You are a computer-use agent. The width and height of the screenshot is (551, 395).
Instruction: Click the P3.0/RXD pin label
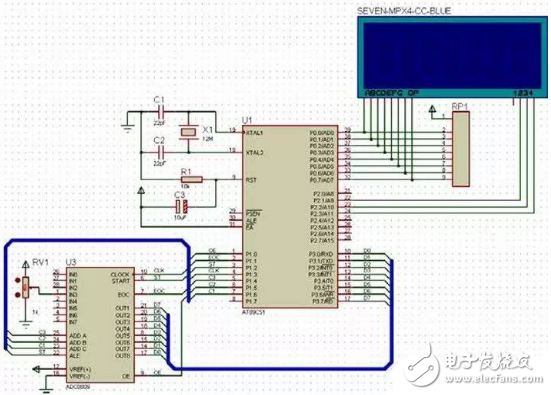tap(321, 254)
